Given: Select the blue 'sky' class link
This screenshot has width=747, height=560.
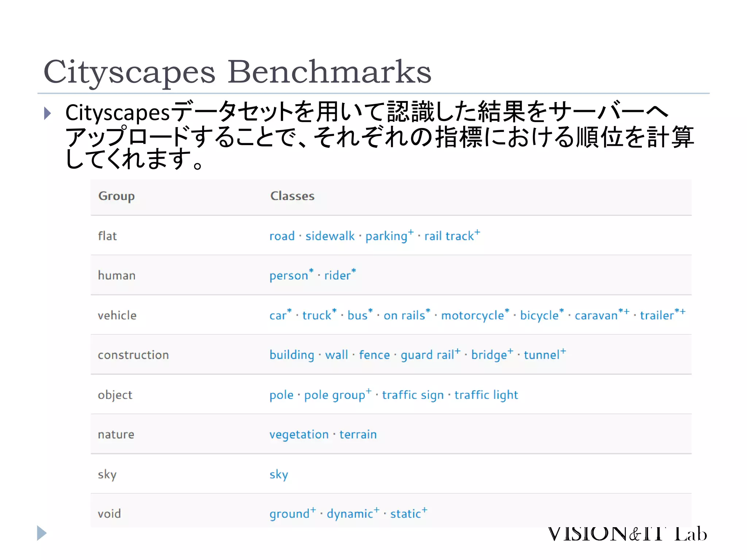Looking at the screenshot, I should pyautogui.click(x=279, y=474).
